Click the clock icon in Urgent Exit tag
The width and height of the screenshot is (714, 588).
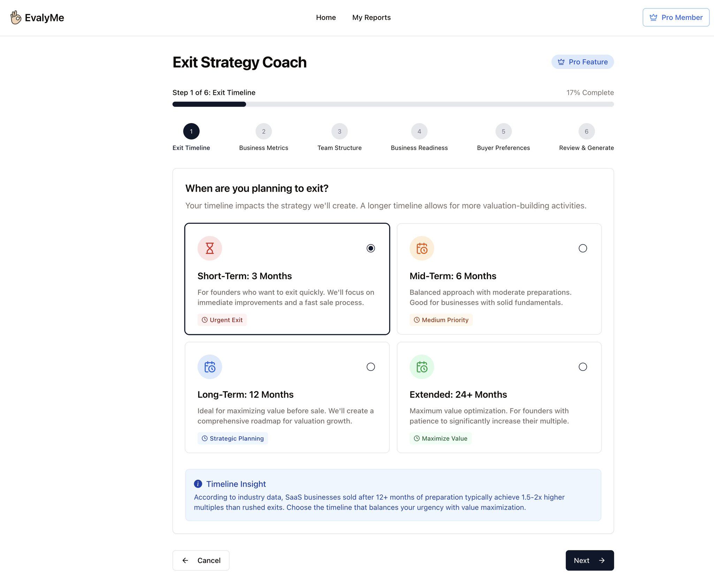205,320
